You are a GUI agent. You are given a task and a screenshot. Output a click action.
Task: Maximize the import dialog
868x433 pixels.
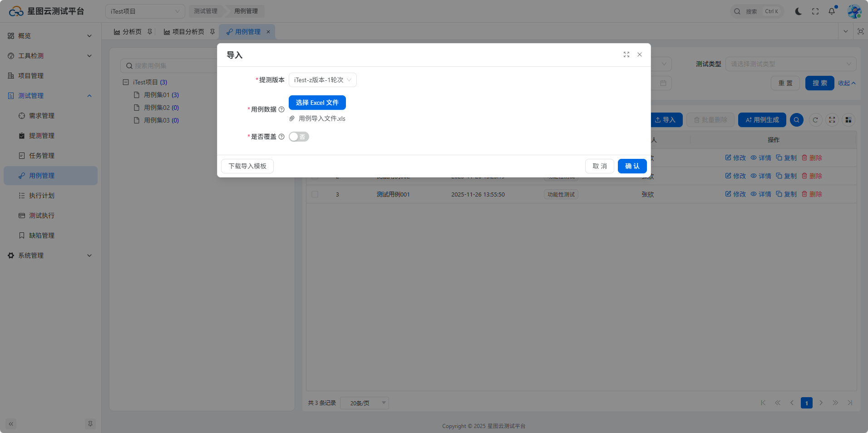point(626,54)
